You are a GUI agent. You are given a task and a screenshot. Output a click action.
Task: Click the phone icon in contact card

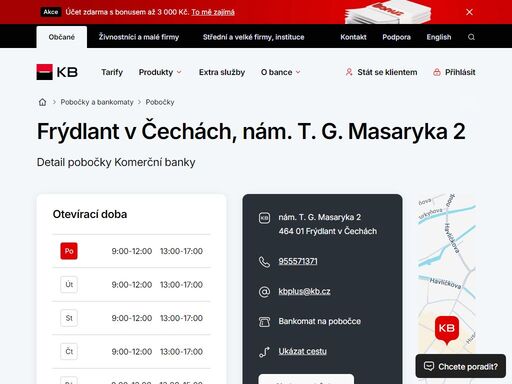(264, 262)
